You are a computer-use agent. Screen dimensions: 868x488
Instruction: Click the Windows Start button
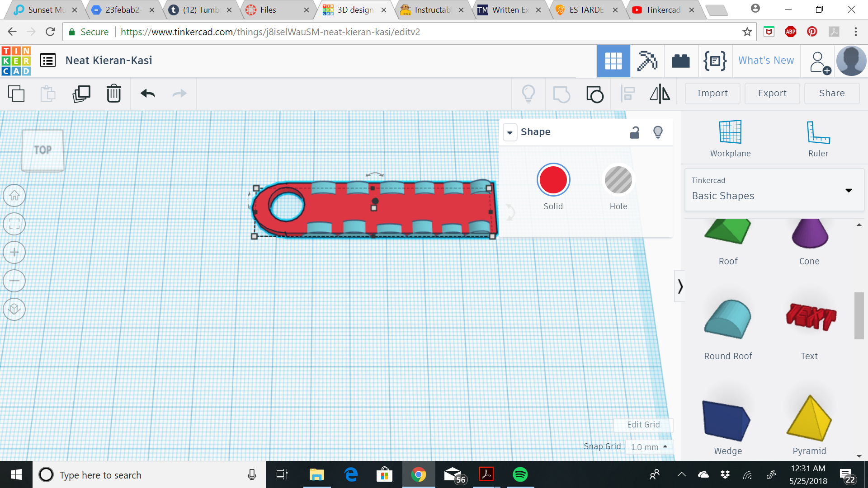coord(16,474)
